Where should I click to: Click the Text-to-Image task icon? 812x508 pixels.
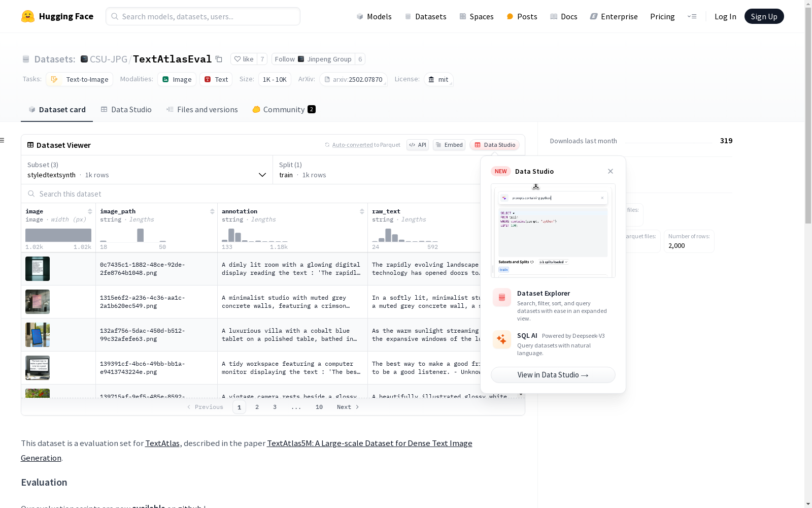[54, 79]
